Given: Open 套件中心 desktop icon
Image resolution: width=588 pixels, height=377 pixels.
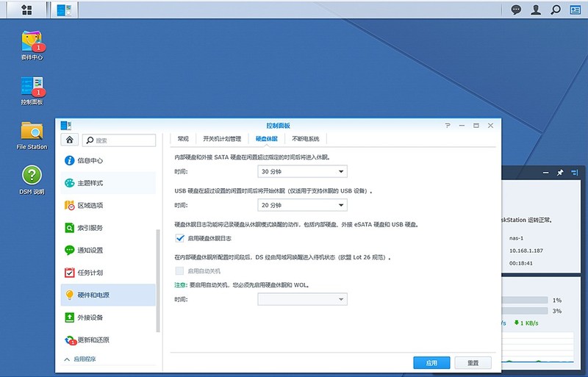Looking at the screenshot, I should [32, 46].
